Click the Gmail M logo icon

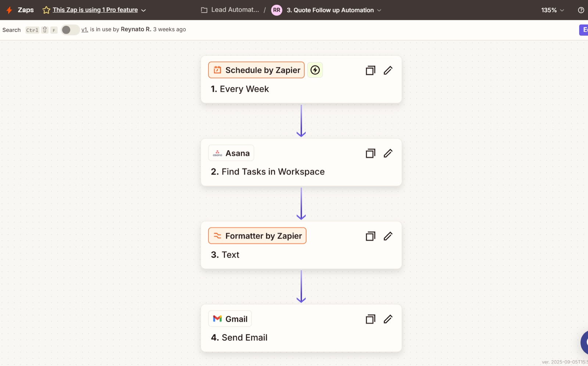pos(218,319)
